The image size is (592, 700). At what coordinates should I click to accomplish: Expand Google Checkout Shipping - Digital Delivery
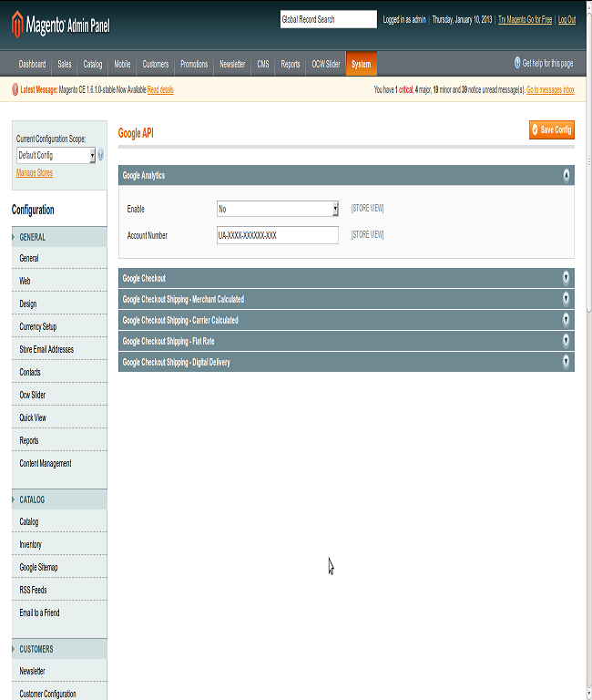click(566, 362)
